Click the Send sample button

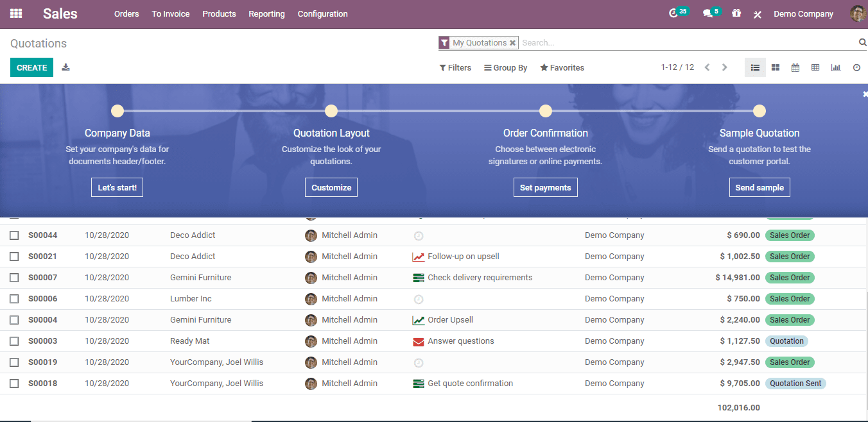coord(759,187)
